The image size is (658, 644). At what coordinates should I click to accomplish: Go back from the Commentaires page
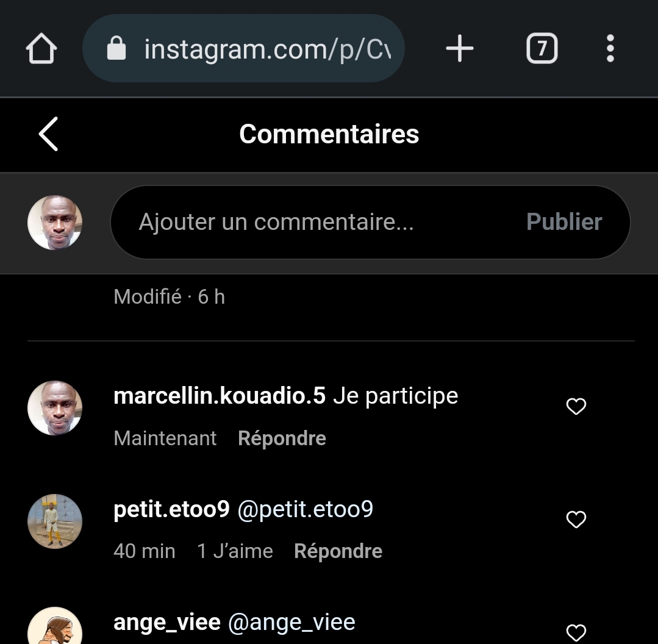tap(48, 134)
